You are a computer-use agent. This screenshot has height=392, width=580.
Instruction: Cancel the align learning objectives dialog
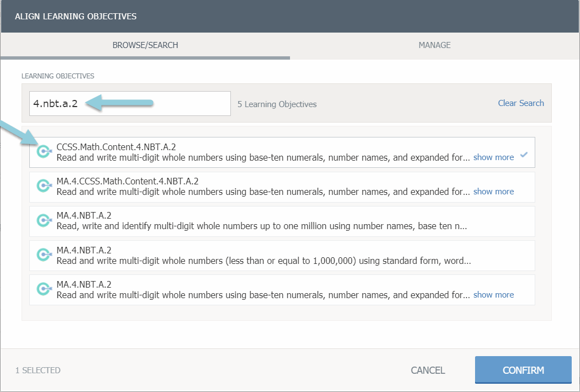point(428,370)
